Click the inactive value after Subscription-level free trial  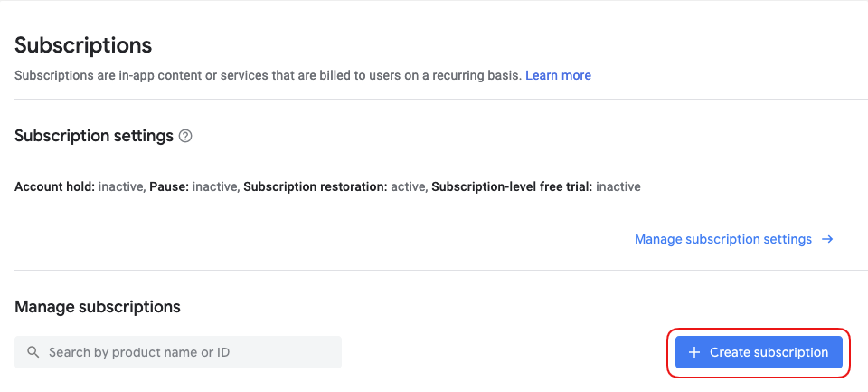click(618, 187)
